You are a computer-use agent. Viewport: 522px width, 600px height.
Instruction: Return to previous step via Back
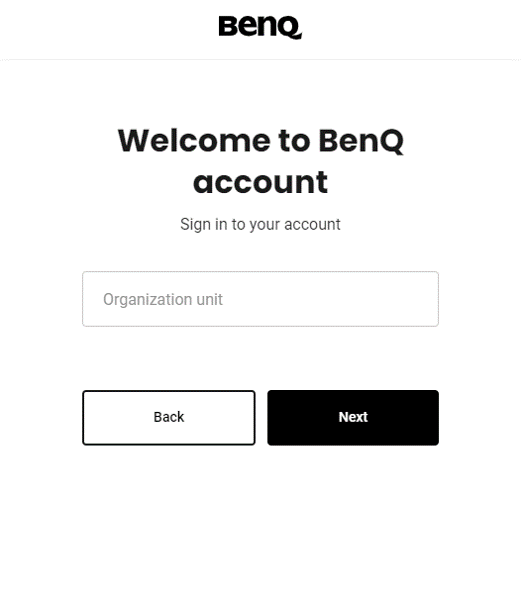pos(169,417)
